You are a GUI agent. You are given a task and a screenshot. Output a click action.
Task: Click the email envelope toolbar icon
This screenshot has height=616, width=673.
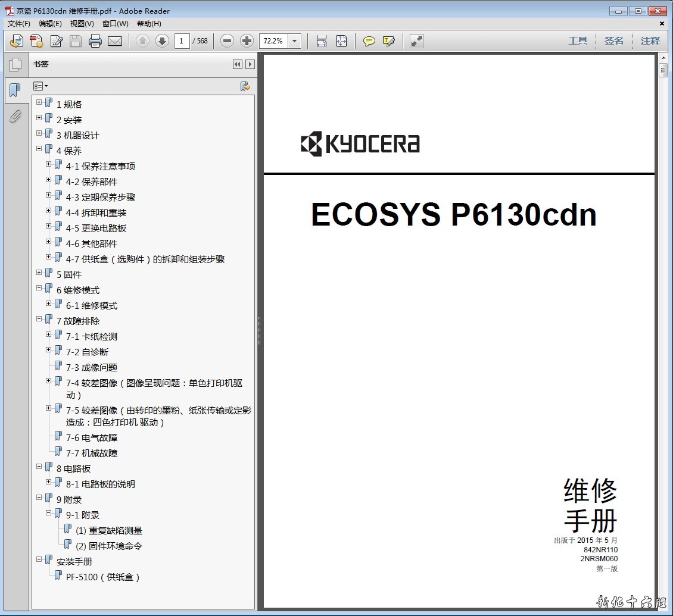(115, 41)
